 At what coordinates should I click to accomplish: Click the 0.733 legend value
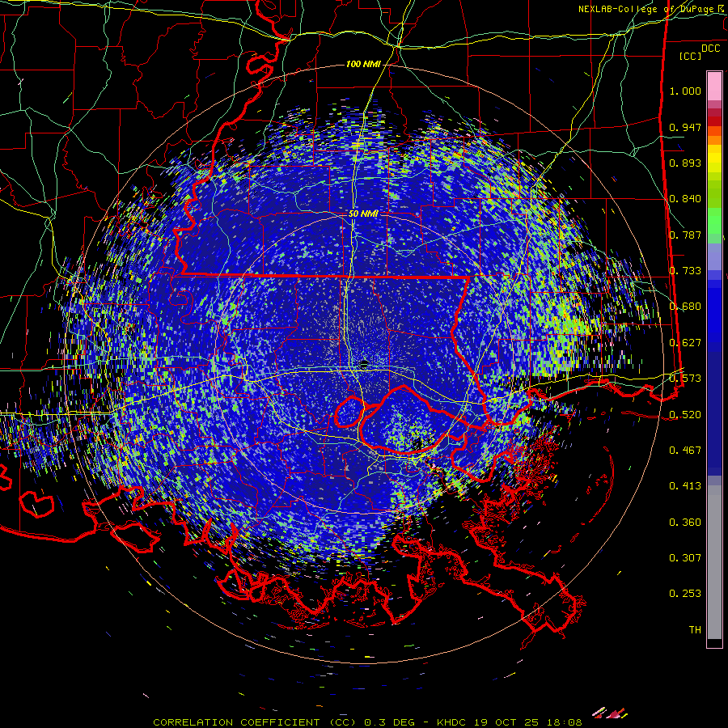[x=685, y=271]
